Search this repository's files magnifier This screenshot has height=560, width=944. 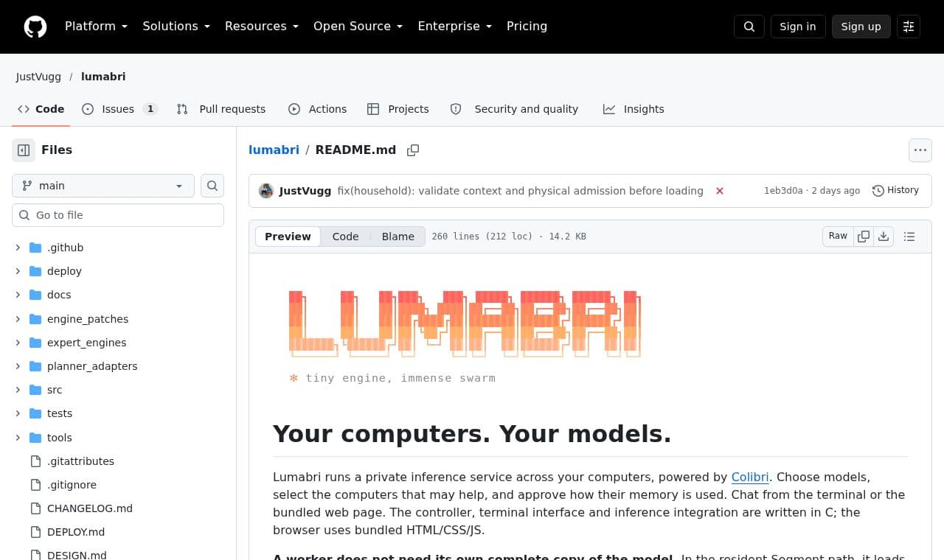pos(212,186)
